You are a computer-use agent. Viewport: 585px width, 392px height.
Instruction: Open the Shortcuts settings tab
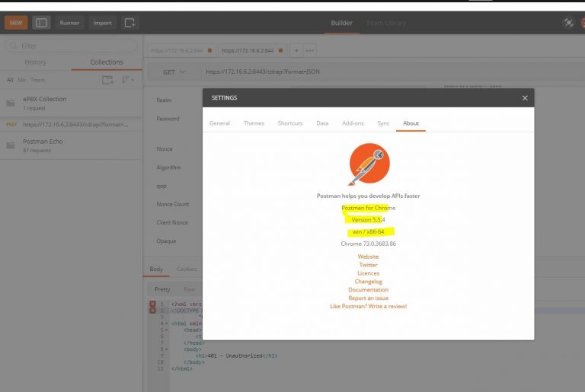(290, 123)
